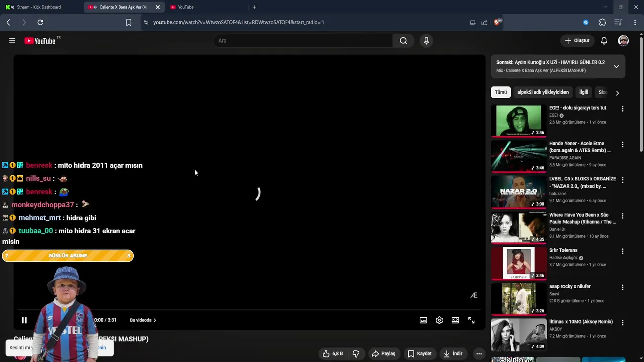This screenshot has height=362, width=644.
Task: Open Sıfır Tolerans video title
Action: [x=563, y=250]
